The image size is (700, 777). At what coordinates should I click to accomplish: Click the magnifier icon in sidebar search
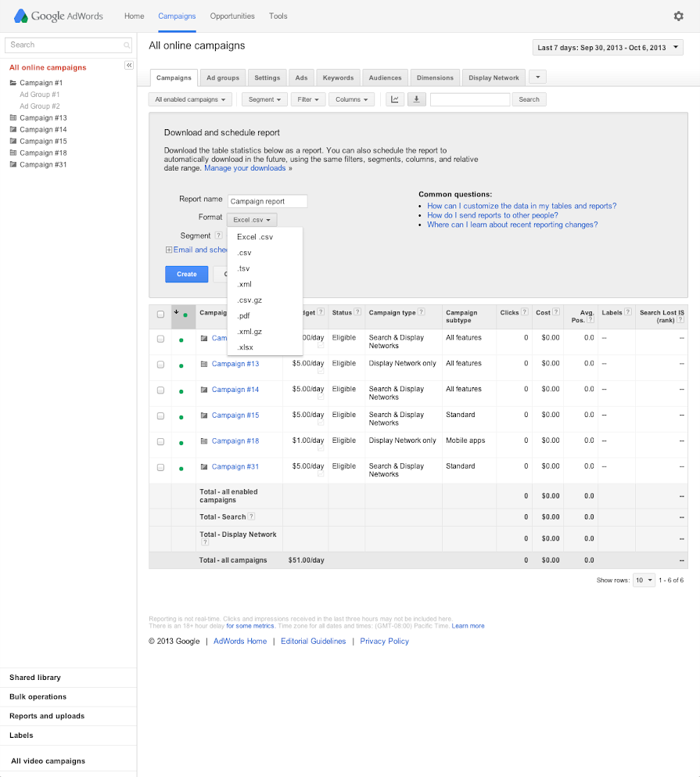click(x=127, y=45)
